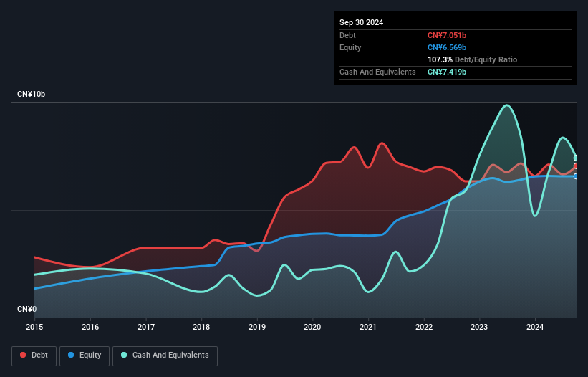Image resolution: width=588 pixels, height=377 pixels.
Task: Click the 2019 x-axis label
Action: pos(257,327)
